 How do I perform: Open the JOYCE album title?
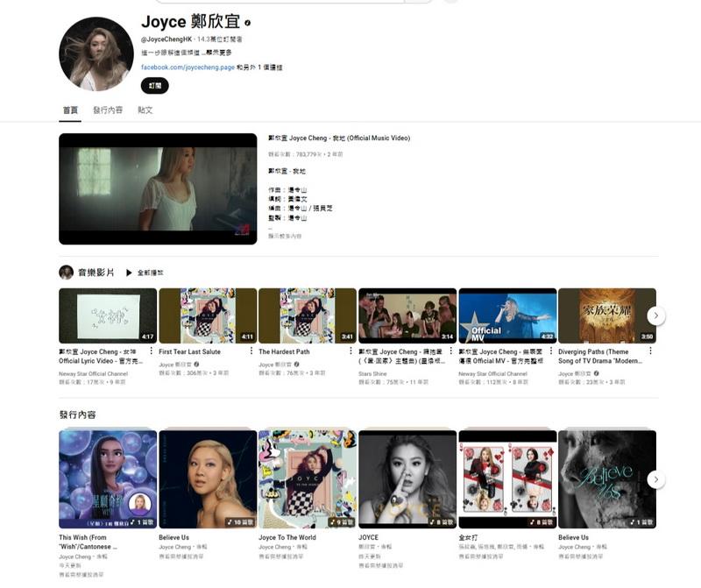[x=368, y=537]
